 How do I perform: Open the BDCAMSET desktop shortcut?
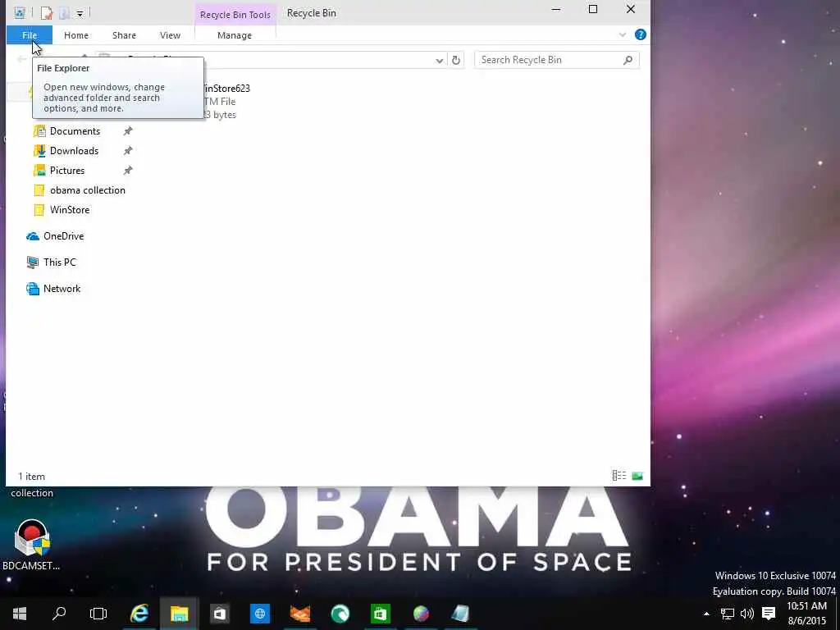click(32, 545)
